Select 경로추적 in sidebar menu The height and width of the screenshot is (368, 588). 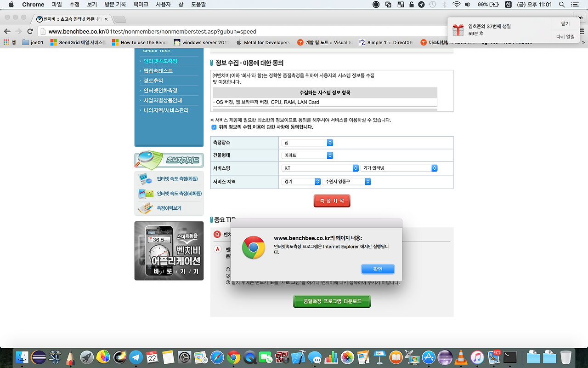[153, 80]
